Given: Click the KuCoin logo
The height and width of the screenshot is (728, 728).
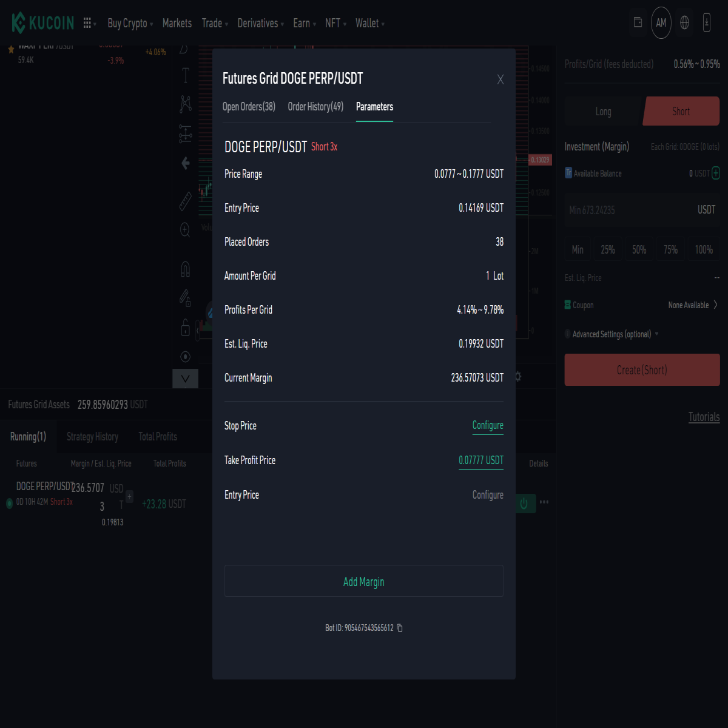Looking at the screenshot, I should click(x=42, y=23).
